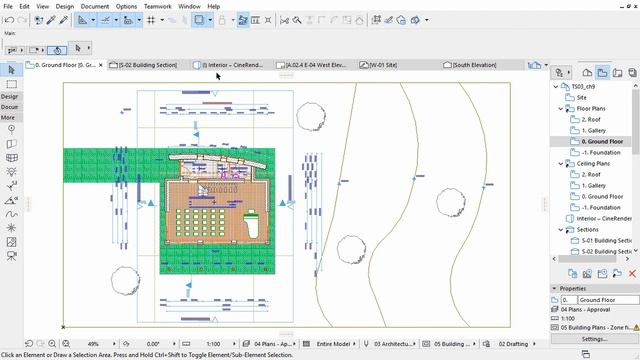This screenshot has height=360, width=640.
Task: Select the Figure picture tool icon
Action: click(11, 242)
